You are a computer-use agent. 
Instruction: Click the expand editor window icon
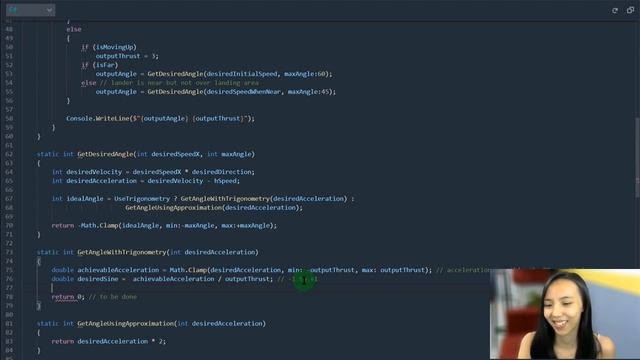click(x=630, y=10)
